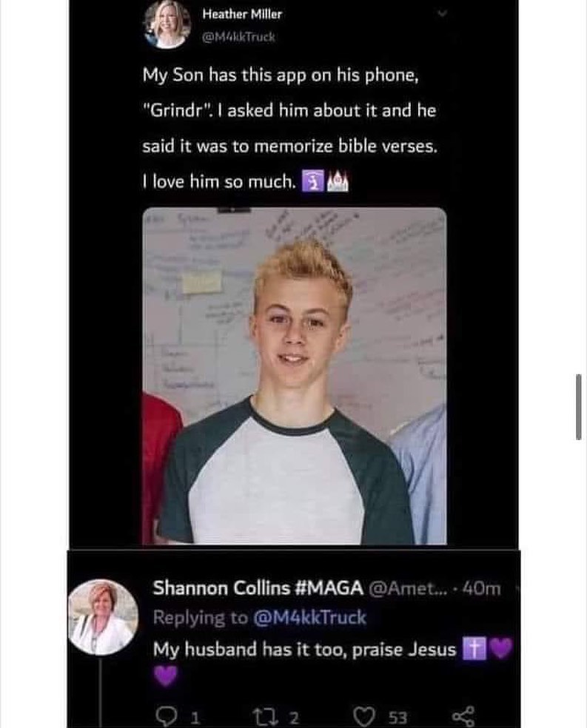Click the truncated @Amet... handle
Screen dimensions: 587x728
(407, 588)
